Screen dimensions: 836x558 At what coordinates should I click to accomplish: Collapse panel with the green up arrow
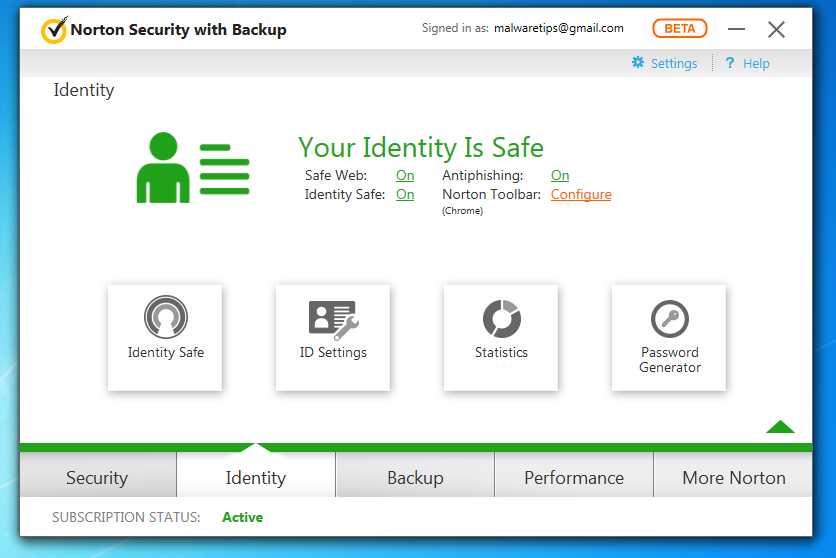point(780,426)
